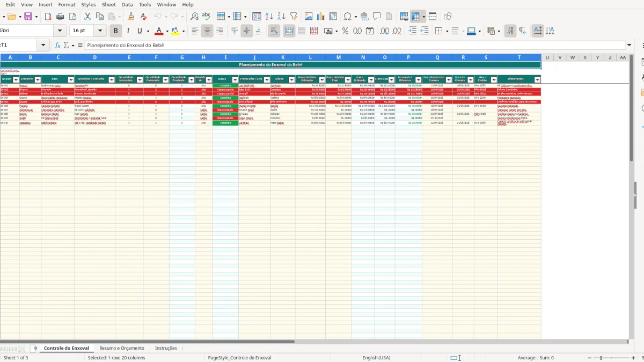The width and height of the screenshot is (644, 362).
Task: Center text horizontally
Action: click(207, 31)
